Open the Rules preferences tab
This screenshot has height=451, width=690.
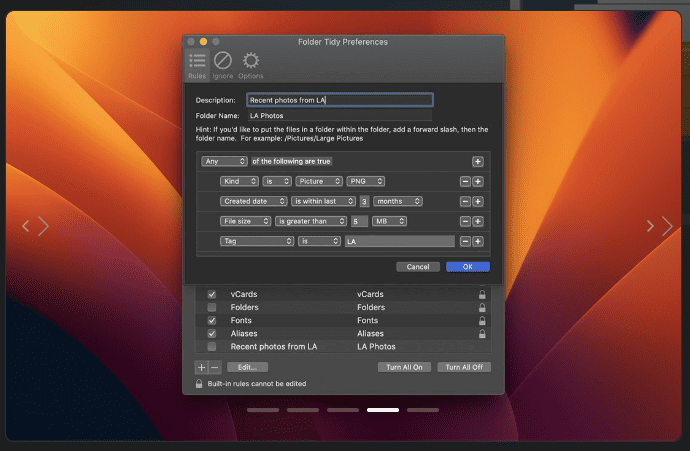[197, 66]
